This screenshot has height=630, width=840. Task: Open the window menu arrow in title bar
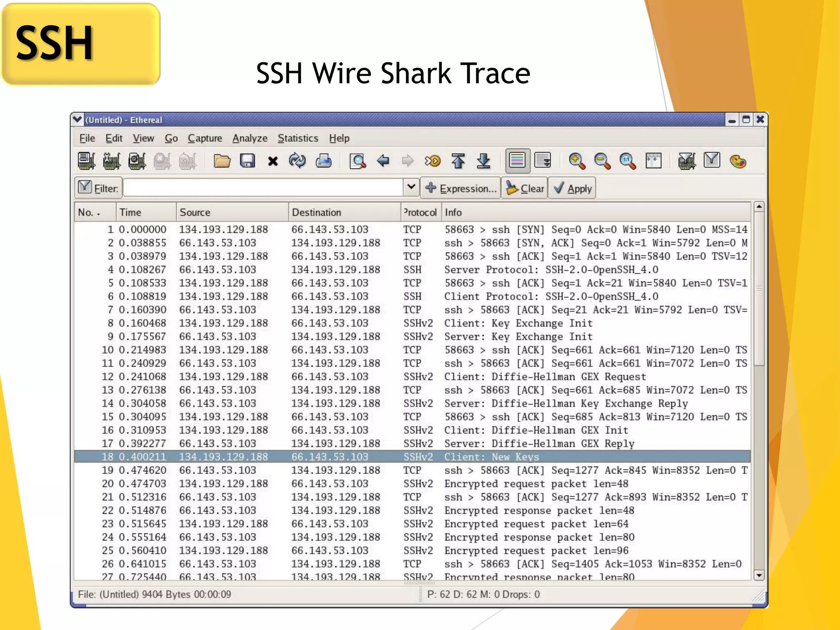click(x=77, y=119)
